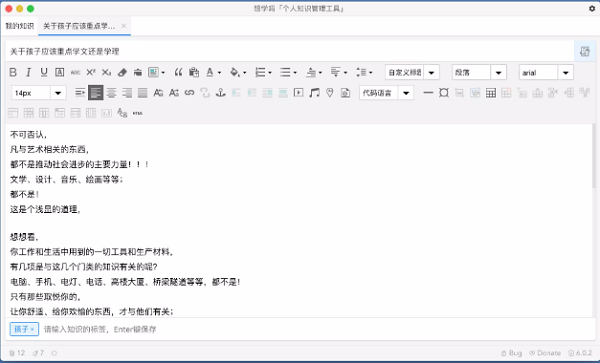Click the special characters icon
This screenshot has height=363, width=600.
(x=444, y=93)
